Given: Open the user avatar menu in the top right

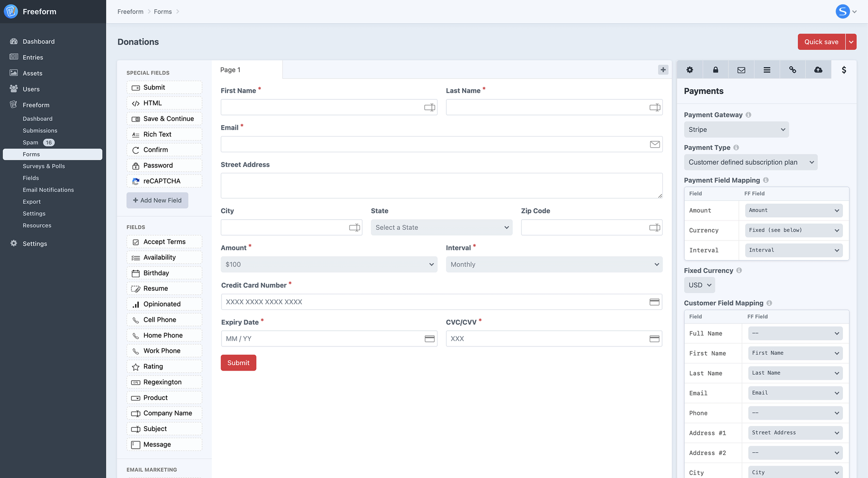Looking at the screenshot, I should 843,11.
